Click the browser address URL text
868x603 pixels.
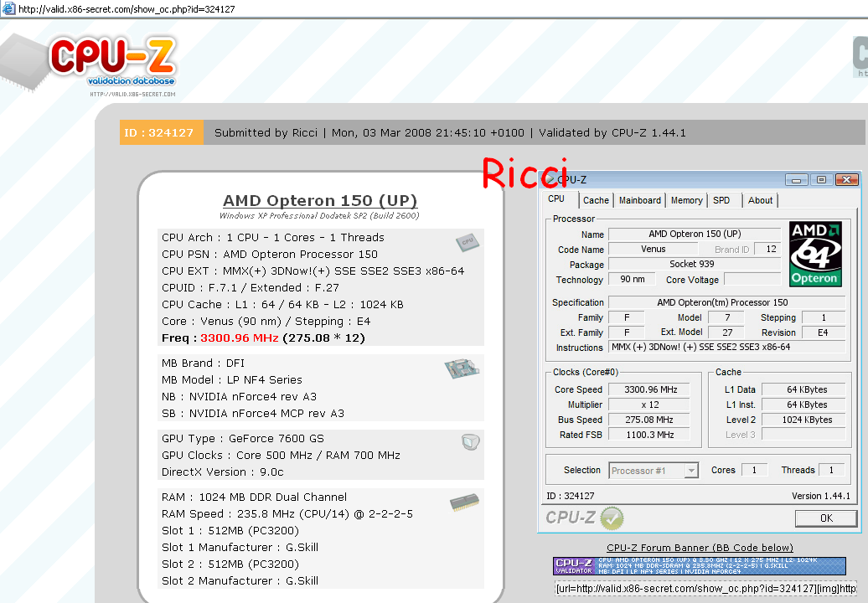coord(127,9)
